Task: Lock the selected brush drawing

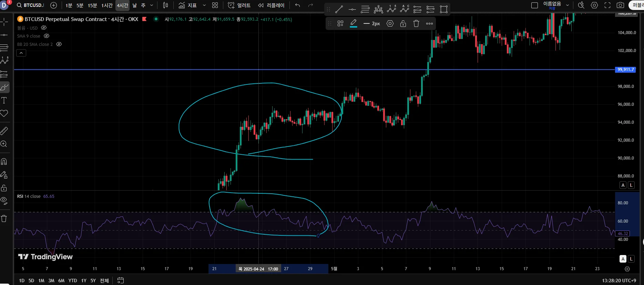Action: pos(403,23)
